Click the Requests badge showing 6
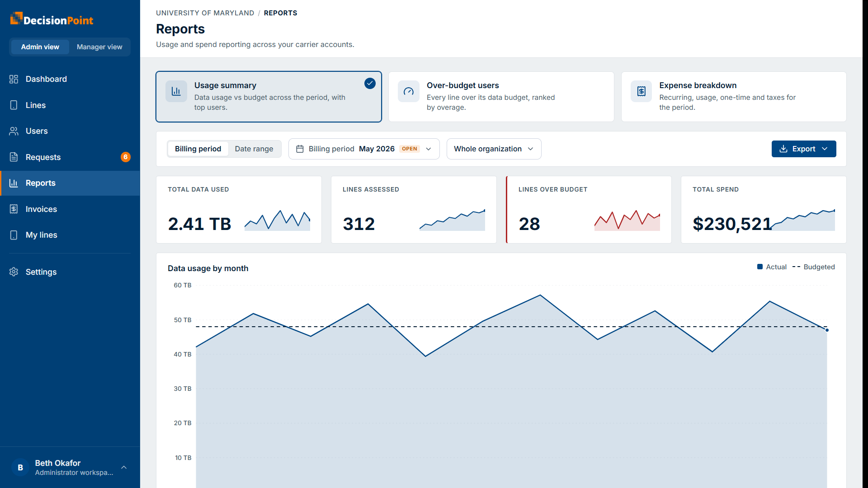868x488 pixels. pyautogui.click(x=126, y=157)
